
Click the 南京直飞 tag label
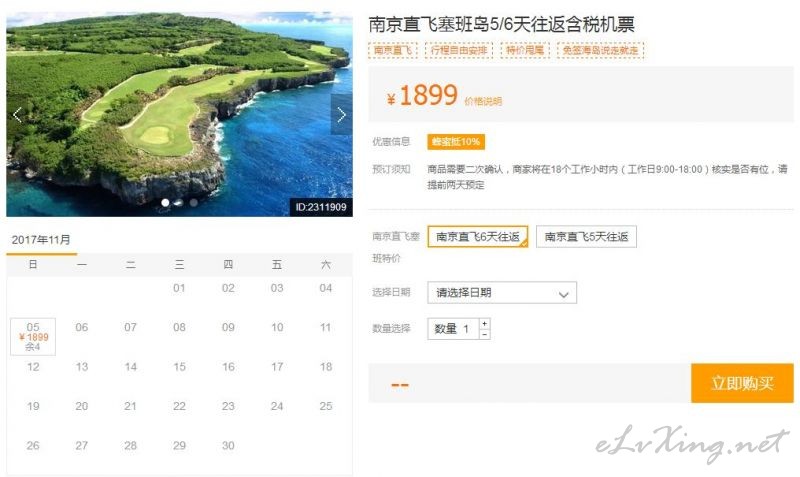[393, 50]
